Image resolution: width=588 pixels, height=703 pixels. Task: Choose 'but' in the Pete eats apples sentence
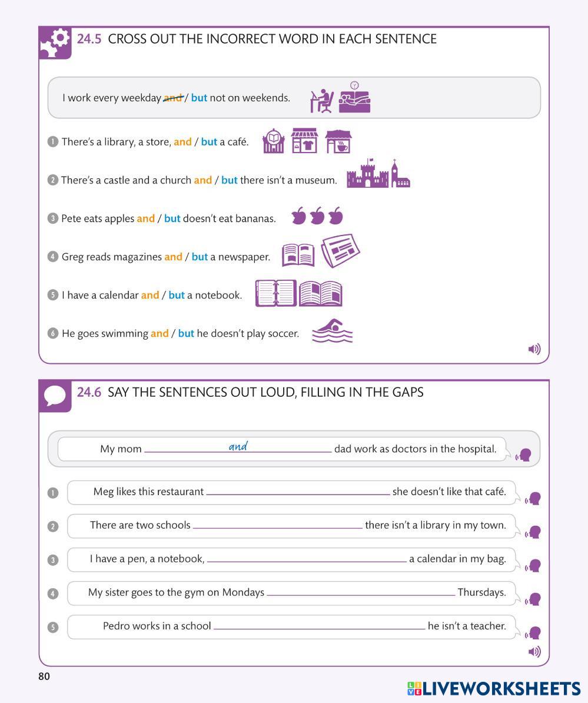click(x=172, y=218)
